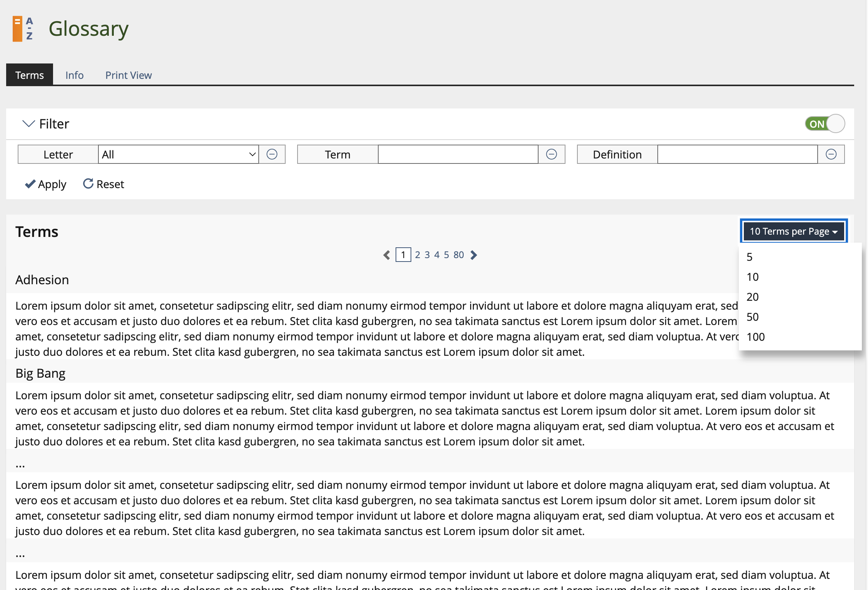Select 50 terms per page option
868x590 pixels.
coord(752,317)
